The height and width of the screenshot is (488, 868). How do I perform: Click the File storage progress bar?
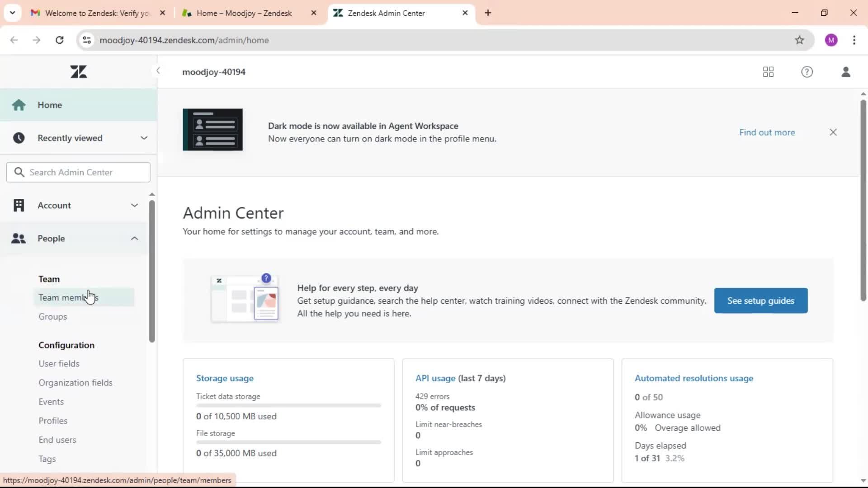pos(288,442)
